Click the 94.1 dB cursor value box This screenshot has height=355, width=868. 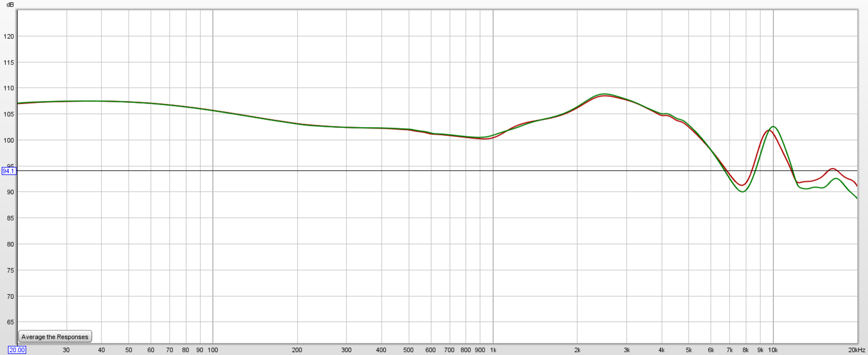point(9,171)
